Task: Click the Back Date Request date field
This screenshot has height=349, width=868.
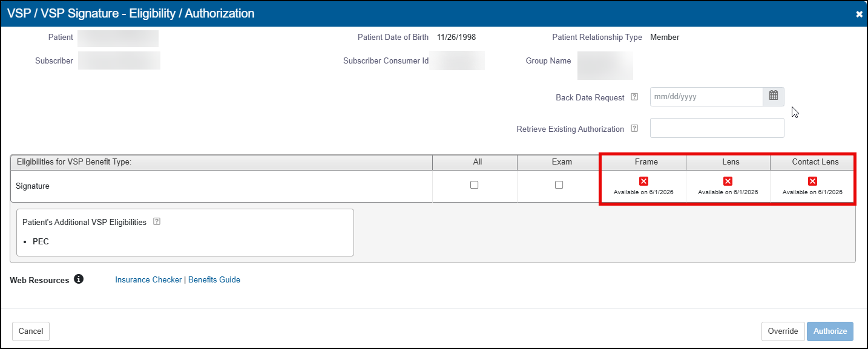Action: 706,97
